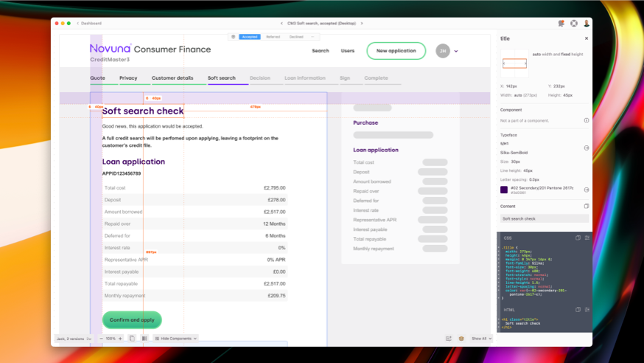
Task: Copy the CSS code snippet
Action: click(x=578, y=238)
